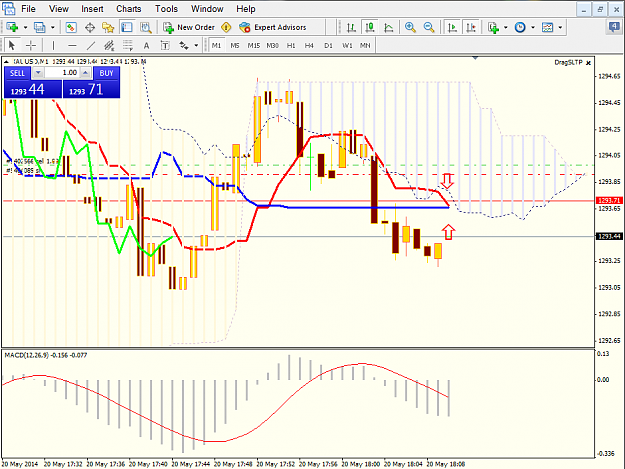Expand the arrows dropdown arrow
Screen dimensions: 625x469
coord(196,46)
